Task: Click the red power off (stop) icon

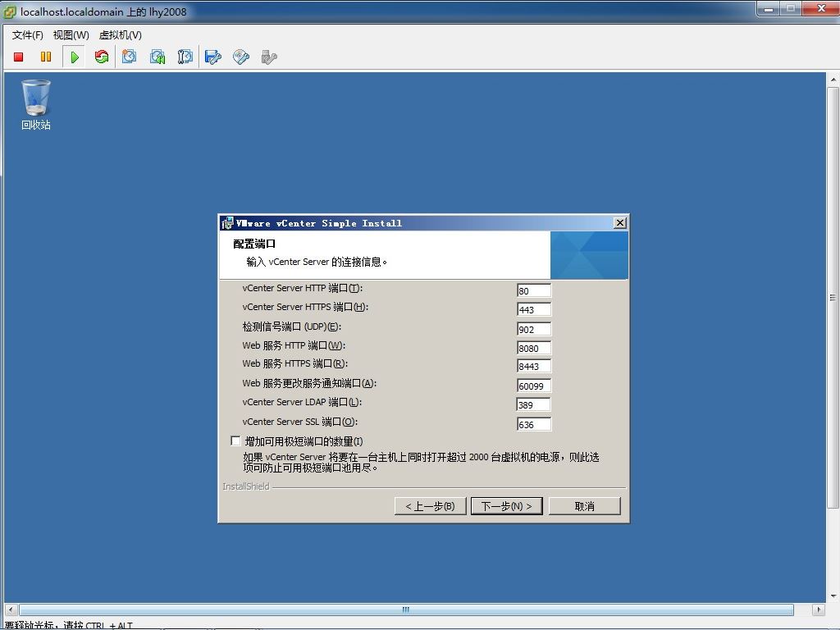Action: (18, 57)
